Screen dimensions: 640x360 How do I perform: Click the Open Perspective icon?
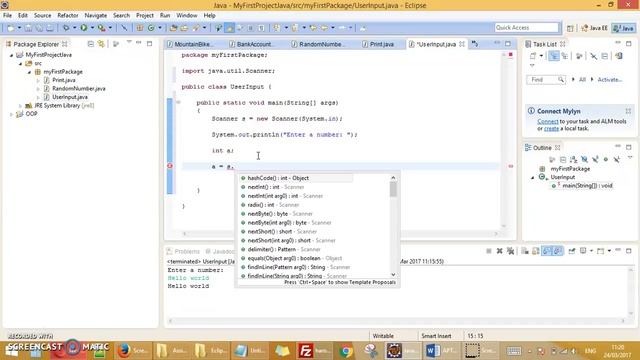click(570, 28)
